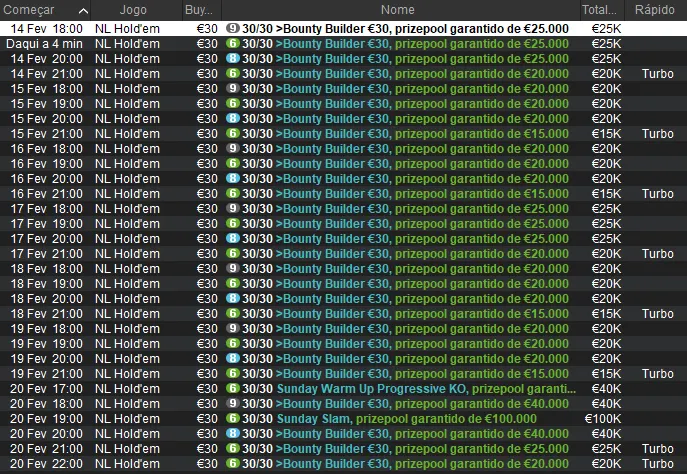The width and height of the screenshot is (687, 474).
Task: Click the 9-max icon on 14 Fev 18:00 row
Action: 233,28
